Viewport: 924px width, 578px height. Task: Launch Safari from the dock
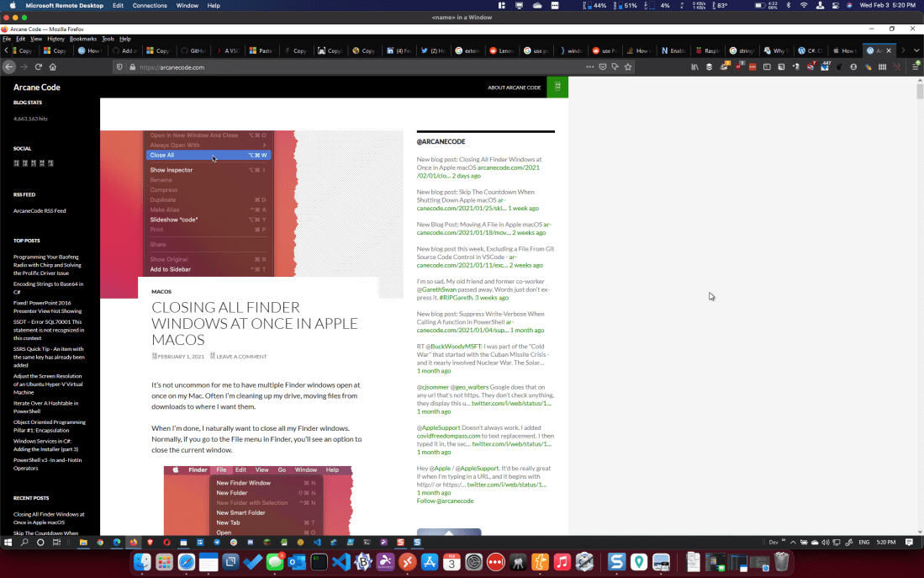coord(187,561)
